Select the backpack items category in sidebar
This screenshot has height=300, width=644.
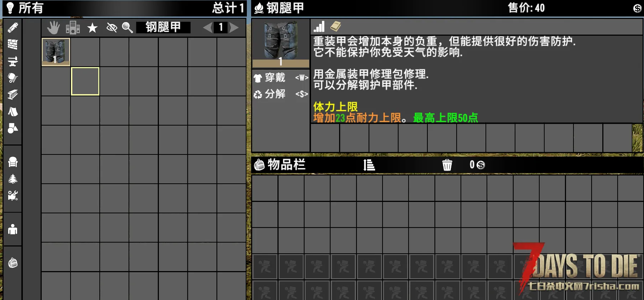point(13,263)
